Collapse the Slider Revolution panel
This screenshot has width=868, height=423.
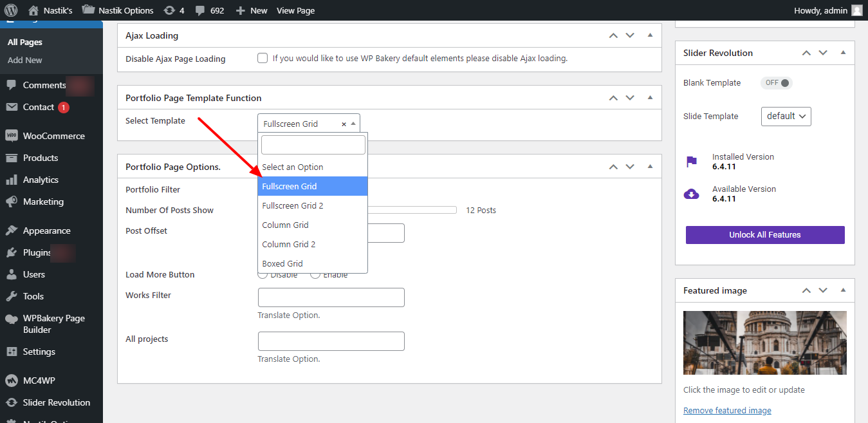coord(843,53)
